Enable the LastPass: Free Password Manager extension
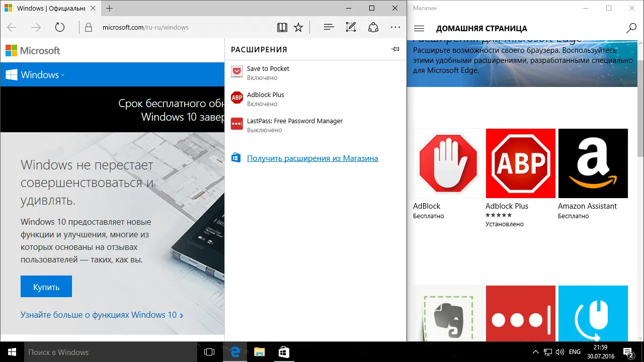Image resolution: width=644 pixels, height=362 pixels. coord(295,125)
